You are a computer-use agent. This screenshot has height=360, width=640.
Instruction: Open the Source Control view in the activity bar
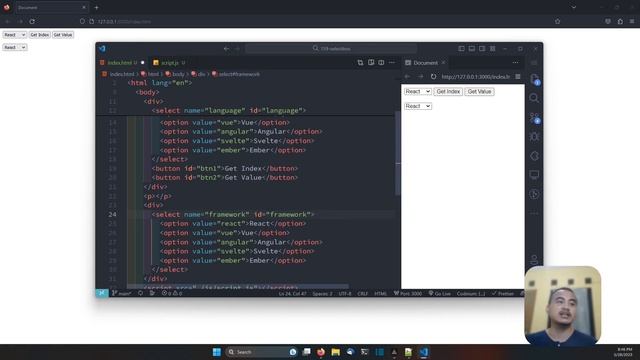(x=534, y=118)
